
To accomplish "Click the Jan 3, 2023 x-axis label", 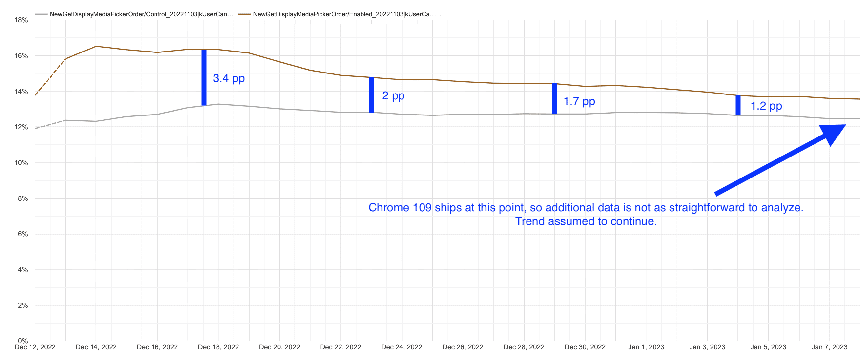I will pos(707,347).
